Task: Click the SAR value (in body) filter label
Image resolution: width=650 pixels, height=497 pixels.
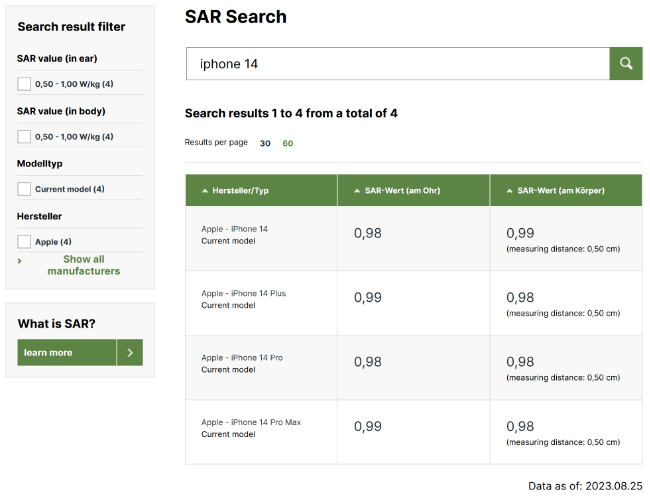Action: coord(61,111)
